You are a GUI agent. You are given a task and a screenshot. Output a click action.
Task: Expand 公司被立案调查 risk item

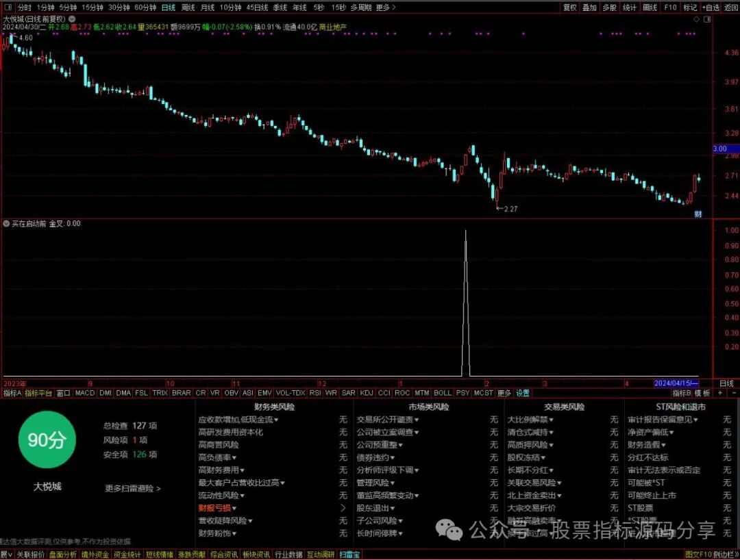[388, 432]
